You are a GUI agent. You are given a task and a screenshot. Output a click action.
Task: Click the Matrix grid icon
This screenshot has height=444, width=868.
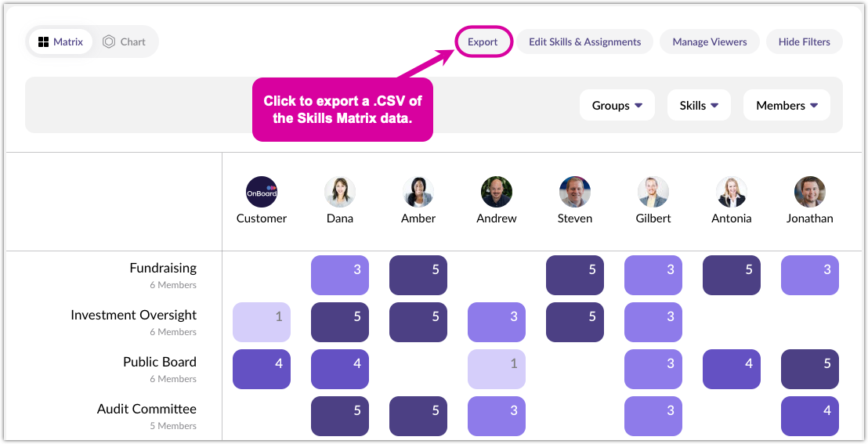(x=44, y=42)
